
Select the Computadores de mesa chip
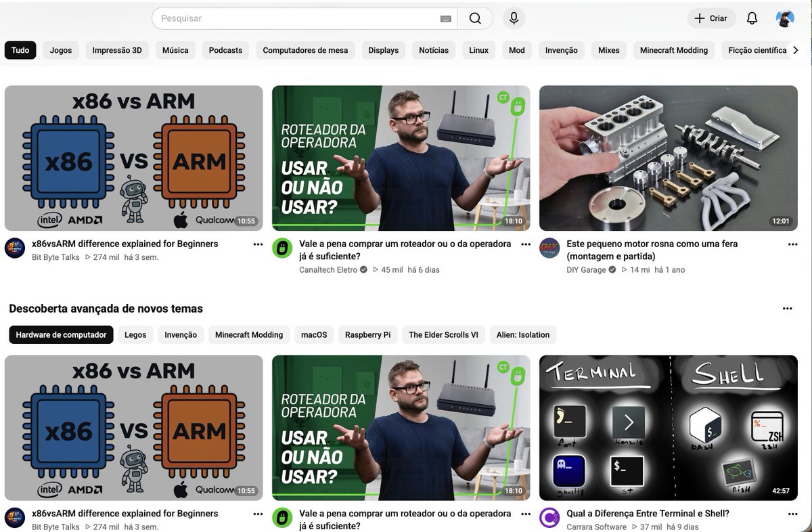point(305,50)
